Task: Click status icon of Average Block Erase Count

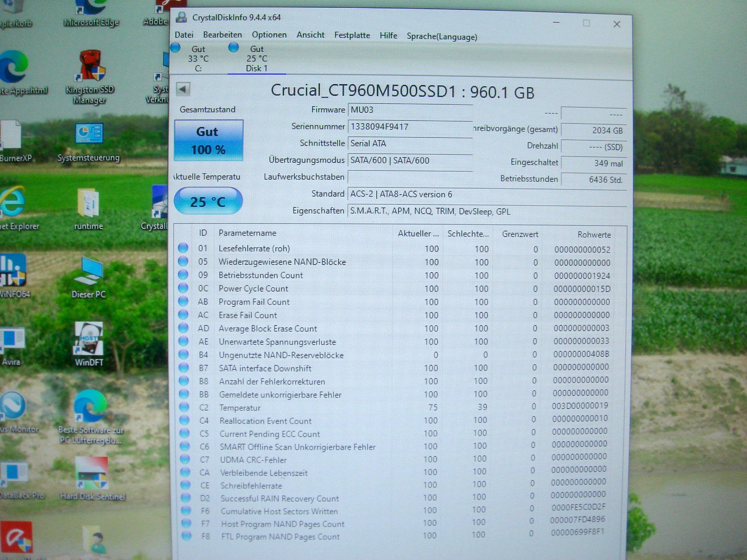Action: (x=183, y=328)
